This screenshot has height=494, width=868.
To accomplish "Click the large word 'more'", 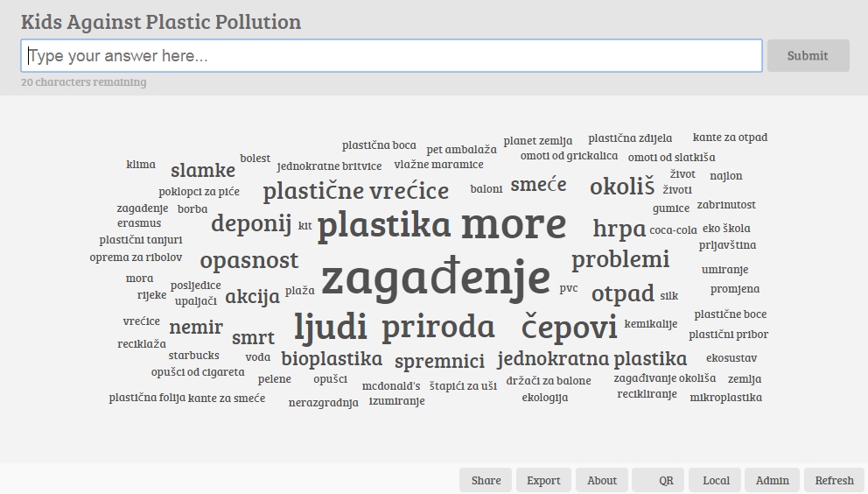I will 514,224.
